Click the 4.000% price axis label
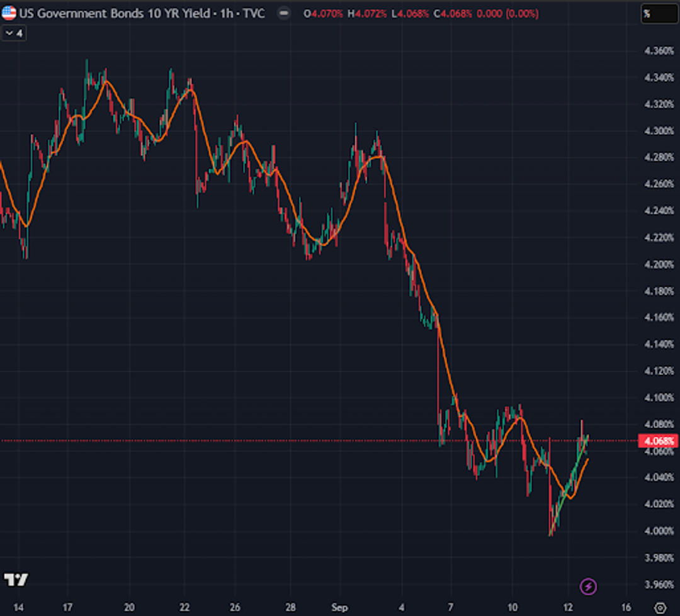This screenshot has height=616, width=680. 659,531
